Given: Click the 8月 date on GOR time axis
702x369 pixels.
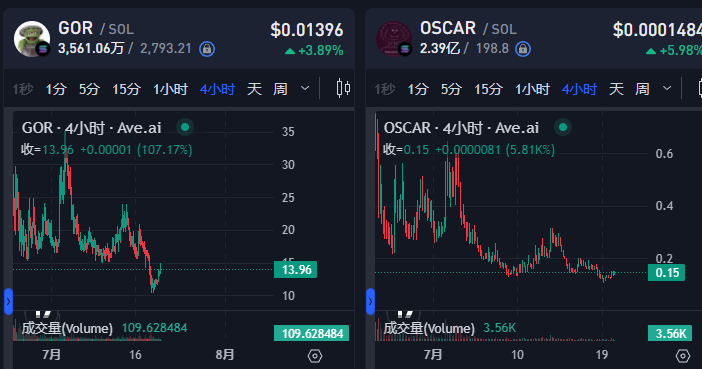Looking at the screenshot, I should (x=225, y=355).
